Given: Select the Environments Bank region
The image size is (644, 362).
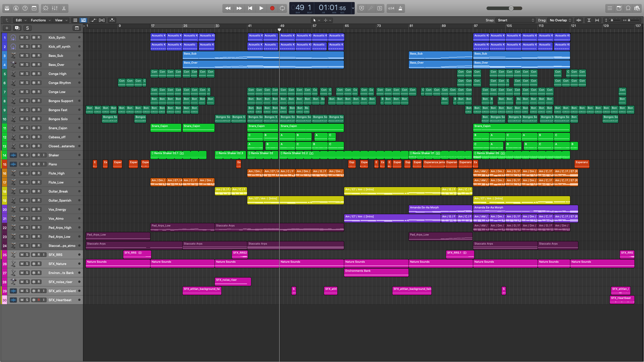Looking at the screenshot, I should (x=376, y=273).
